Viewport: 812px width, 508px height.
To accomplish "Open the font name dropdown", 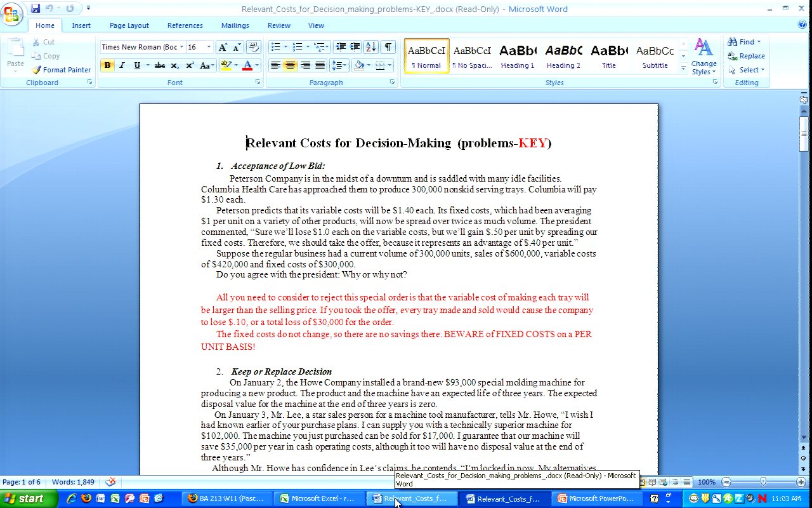I will (181, 47).
